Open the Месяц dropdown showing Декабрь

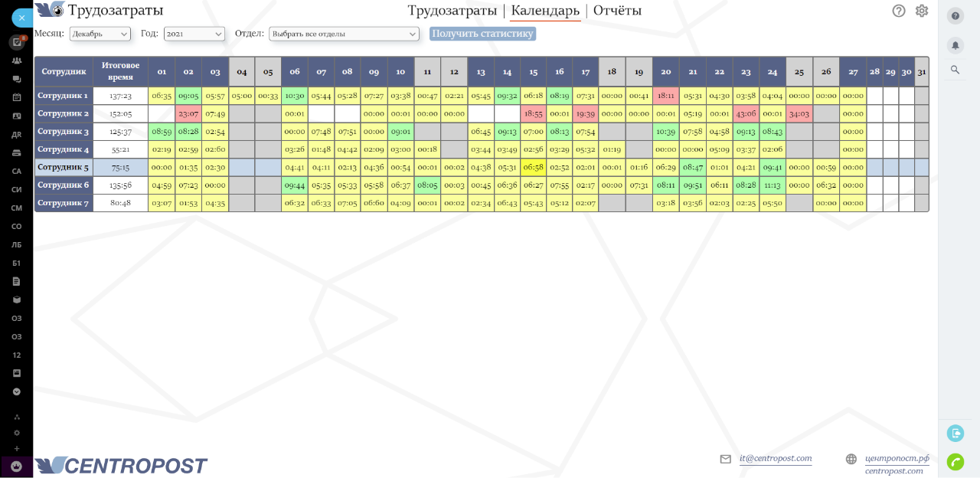pyautogui.click(x=100, y=34)
